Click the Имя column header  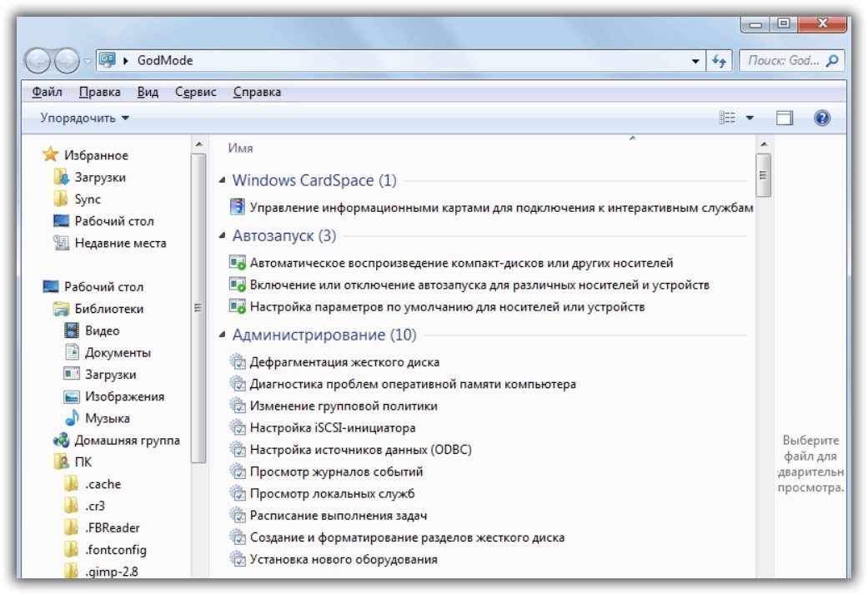241,148
